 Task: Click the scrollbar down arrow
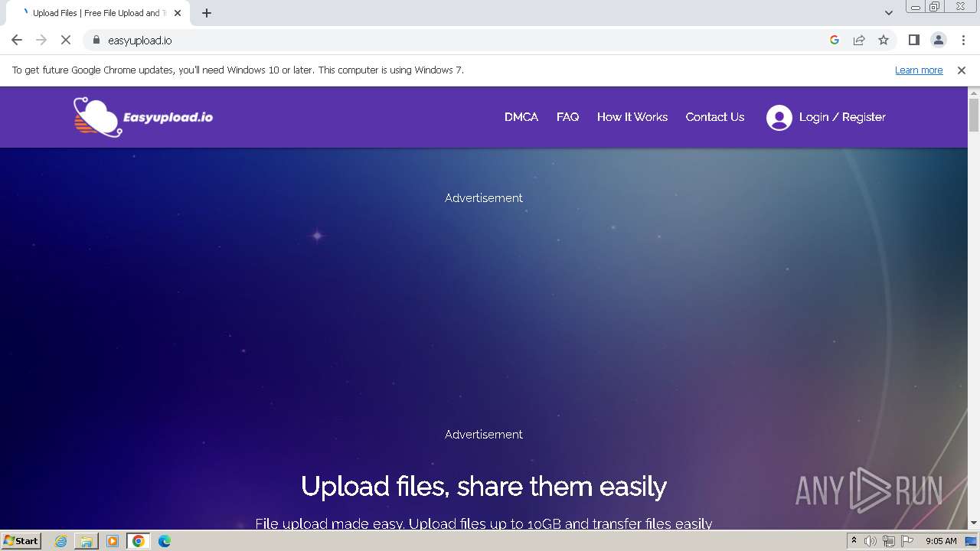click(x=974, y=523)
